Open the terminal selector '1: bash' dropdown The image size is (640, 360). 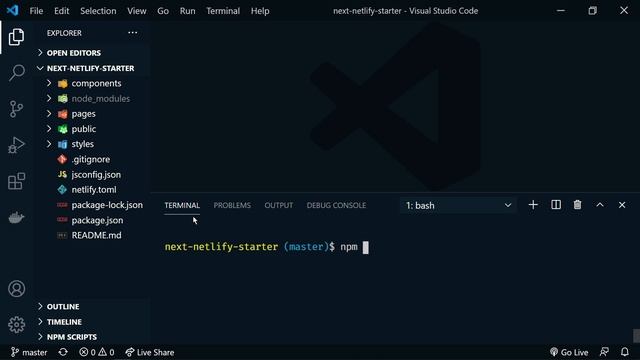[x=458, y=205]
